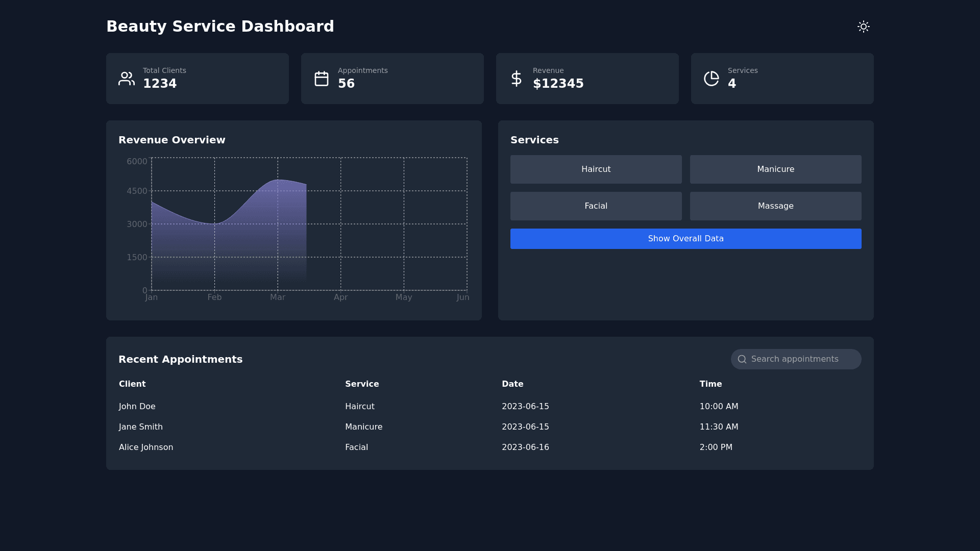Select the Haircut service button
Screen dimensions: 980x551
point(596,169)
